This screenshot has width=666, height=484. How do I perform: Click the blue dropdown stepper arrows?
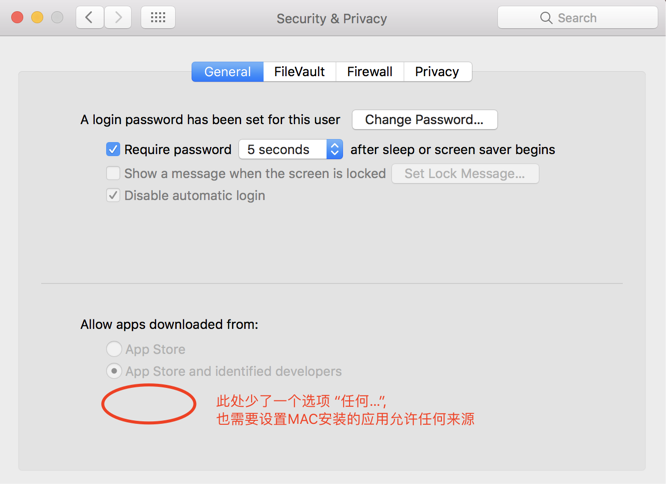(x=334, y=149)
